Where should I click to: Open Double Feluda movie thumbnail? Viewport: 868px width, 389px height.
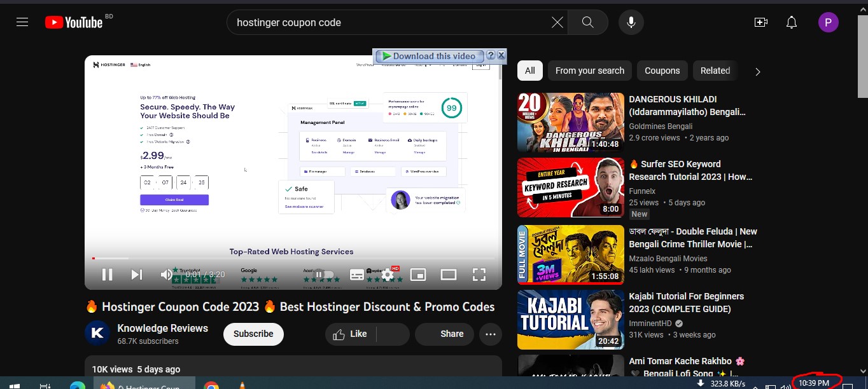tap(571, 255)
